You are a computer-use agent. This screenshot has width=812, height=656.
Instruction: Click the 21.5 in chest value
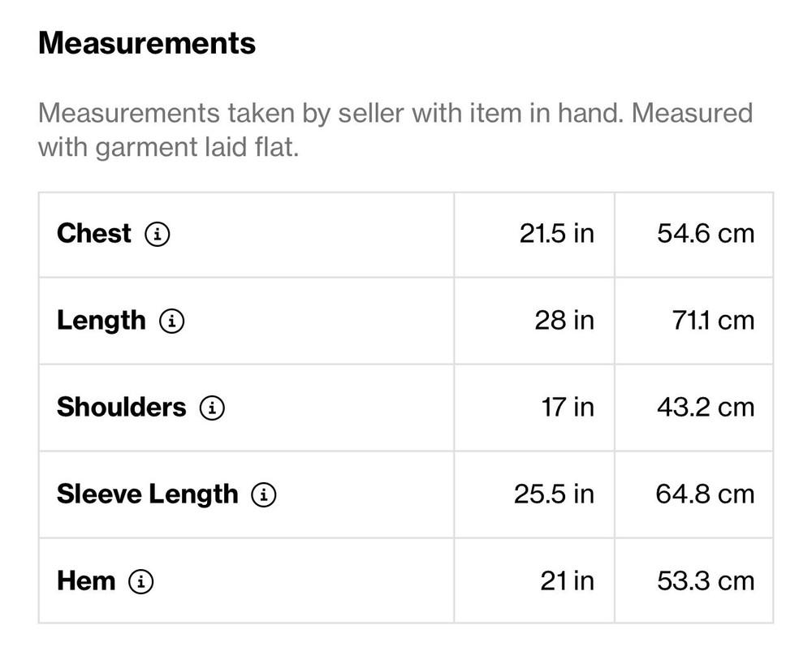(556, 234)
